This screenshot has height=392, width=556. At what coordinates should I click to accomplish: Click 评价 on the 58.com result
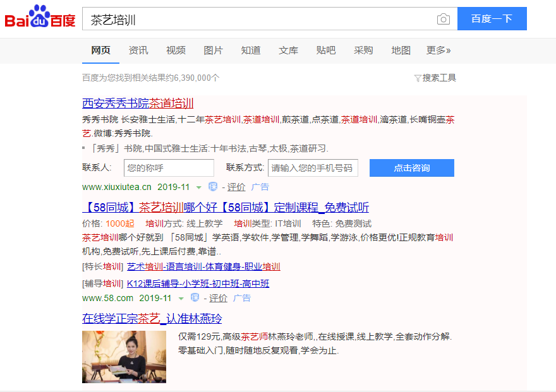tap(218, 298)
